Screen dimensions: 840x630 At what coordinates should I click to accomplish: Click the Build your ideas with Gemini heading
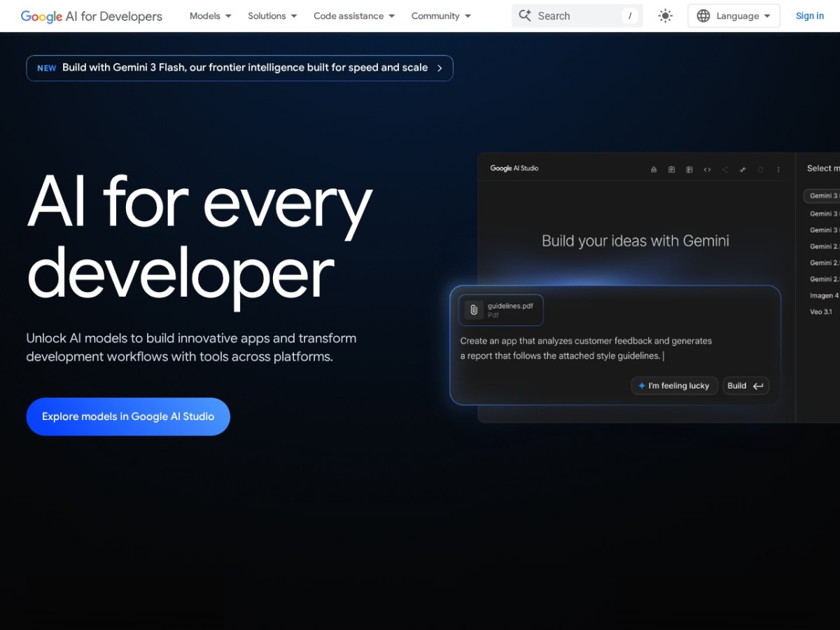(636, 241)
